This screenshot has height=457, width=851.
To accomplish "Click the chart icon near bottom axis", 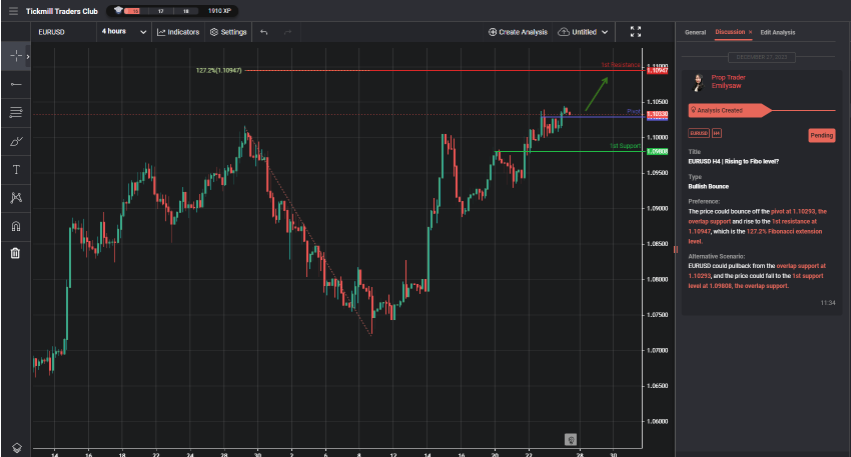I will pyautogui.click(x=570, y=440).
